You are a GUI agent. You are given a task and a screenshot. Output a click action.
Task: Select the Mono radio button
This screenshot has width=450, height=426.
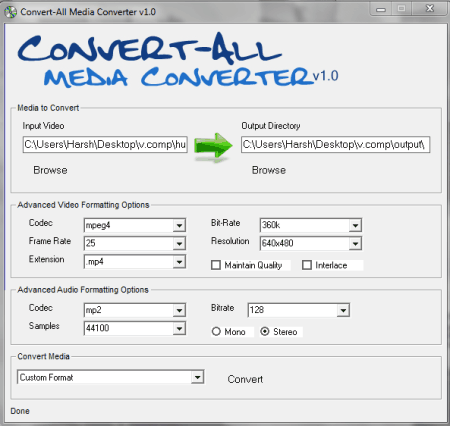[x=216, y=331]
